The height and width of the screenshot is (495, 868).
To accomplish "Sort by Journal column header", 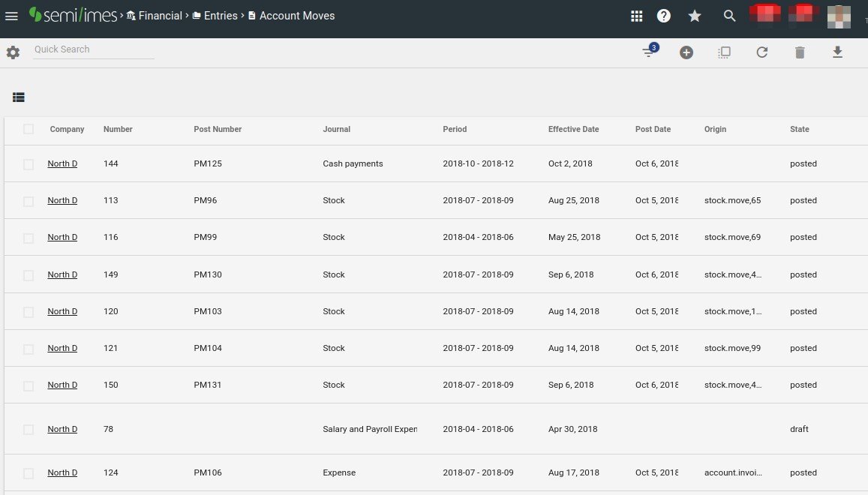I will pyautogui.click(x=337, y=129).
